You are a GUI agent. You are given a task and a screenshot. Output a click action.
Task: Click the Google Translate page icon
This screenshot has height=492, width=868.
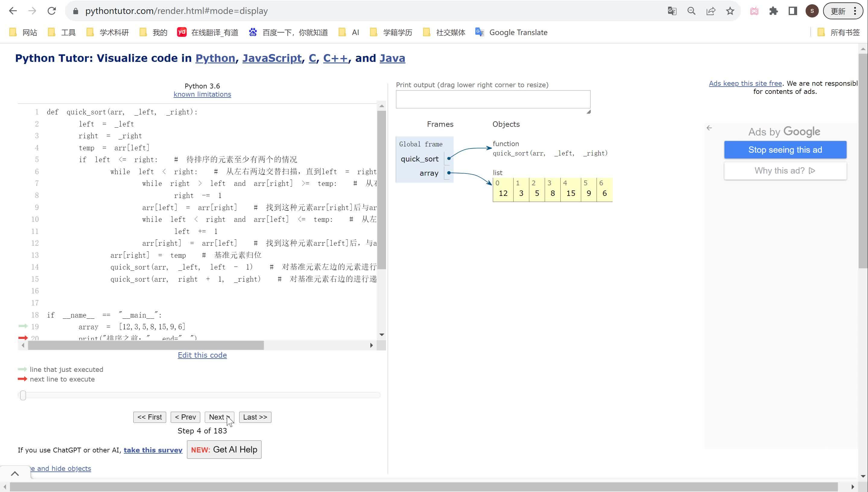(672, 11)
